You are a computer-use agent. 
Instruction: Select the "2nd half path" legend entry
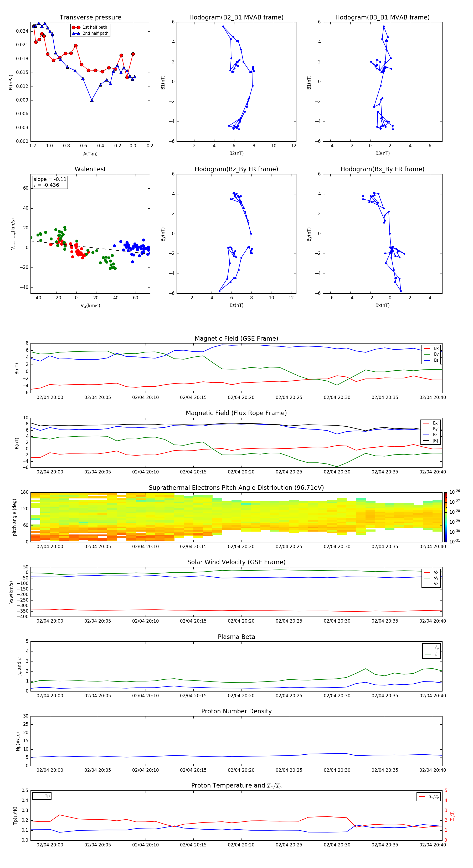pos(90,33)
